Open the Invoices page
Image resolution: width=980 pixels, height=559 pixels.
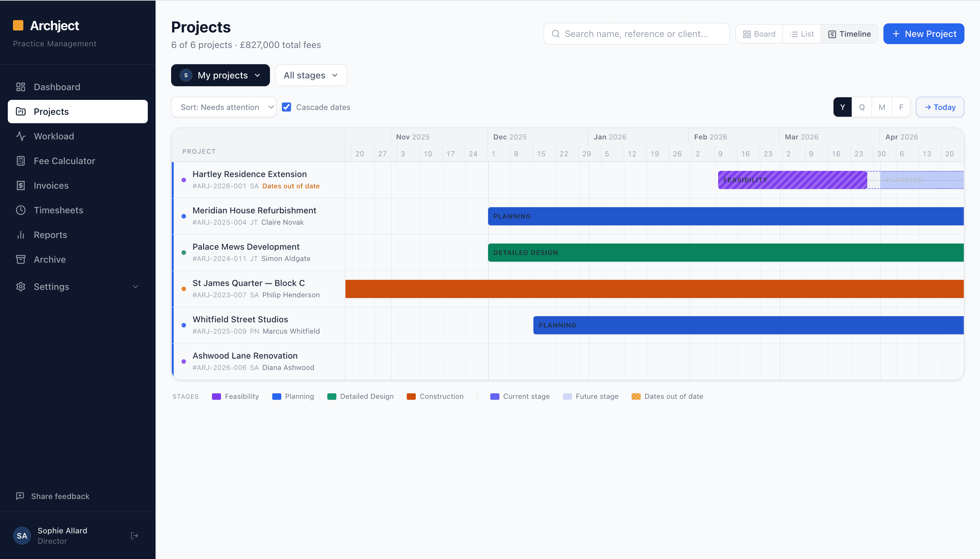pyautogui.click(x=77, y=185)
